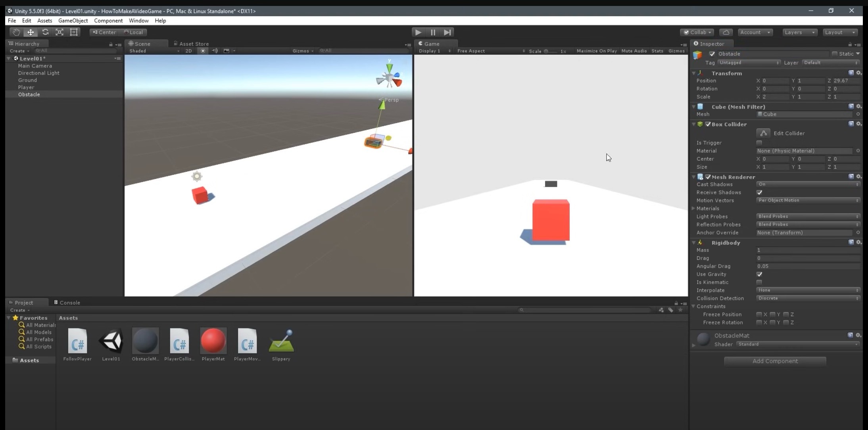Uncheck Receive Shadows on Mesh Renderer
The image size is (868, 430).
759,192
